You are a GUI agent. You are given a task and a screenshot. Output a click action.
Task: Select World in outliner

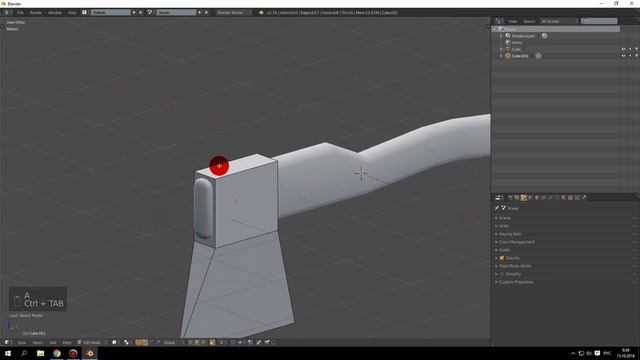click(x=517, y=42)
